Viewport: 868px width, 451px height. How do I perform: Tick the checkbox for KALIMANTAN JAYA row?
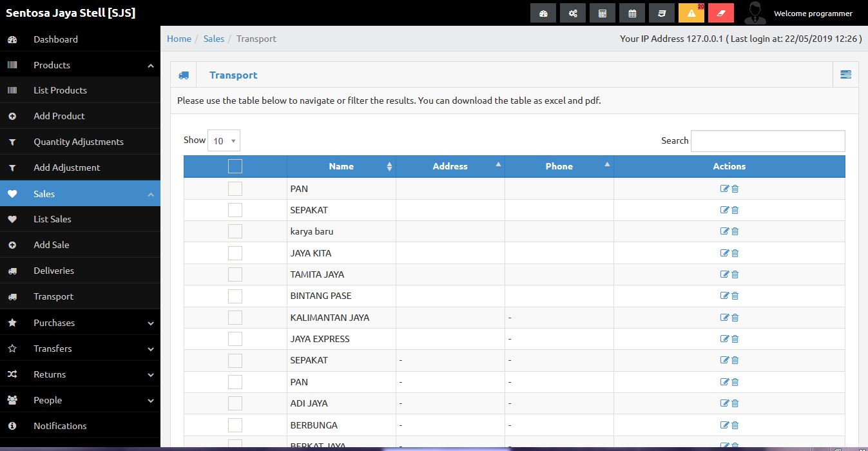click(x=235, y=318)
